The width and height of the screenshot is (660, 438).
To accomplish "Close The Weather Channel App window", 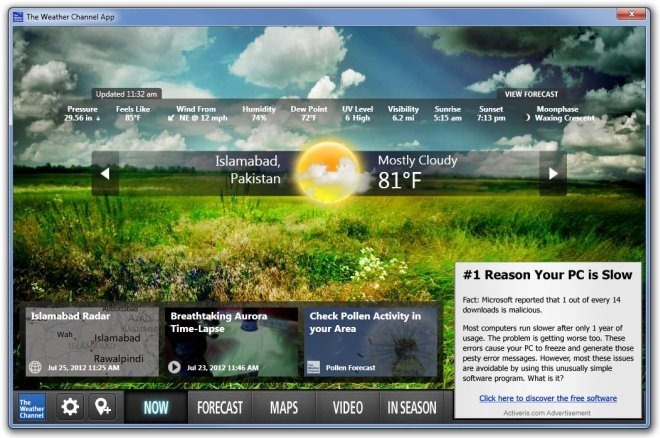I will point(631,14).
